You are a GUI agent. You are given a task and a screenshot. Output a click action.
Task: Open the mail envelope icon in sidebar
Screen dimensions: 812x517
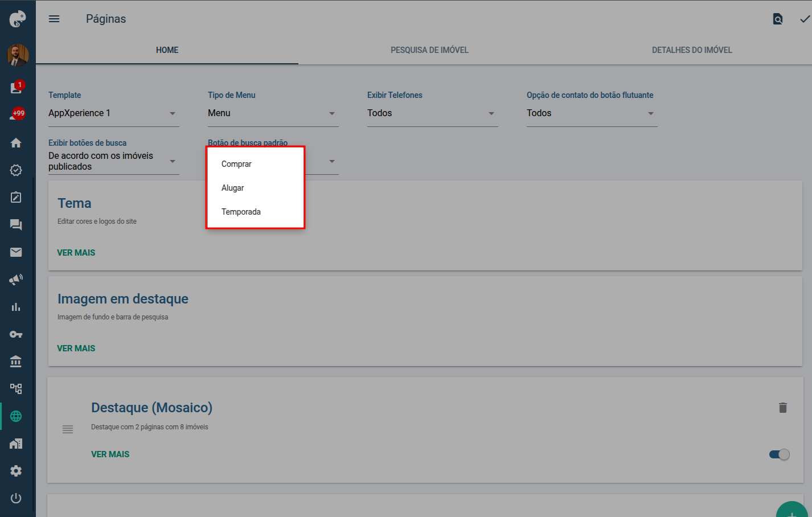[x=16, y=252]
